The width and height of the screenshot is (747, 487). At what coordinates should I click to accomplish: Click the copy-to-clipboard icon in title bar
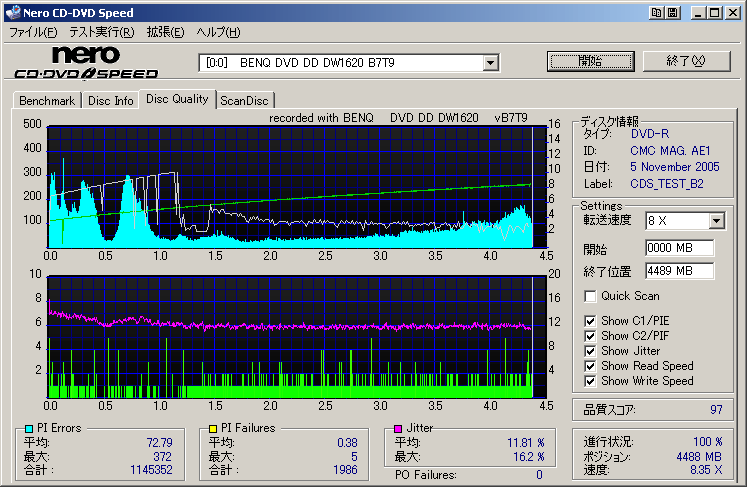(x=656, y=13)
